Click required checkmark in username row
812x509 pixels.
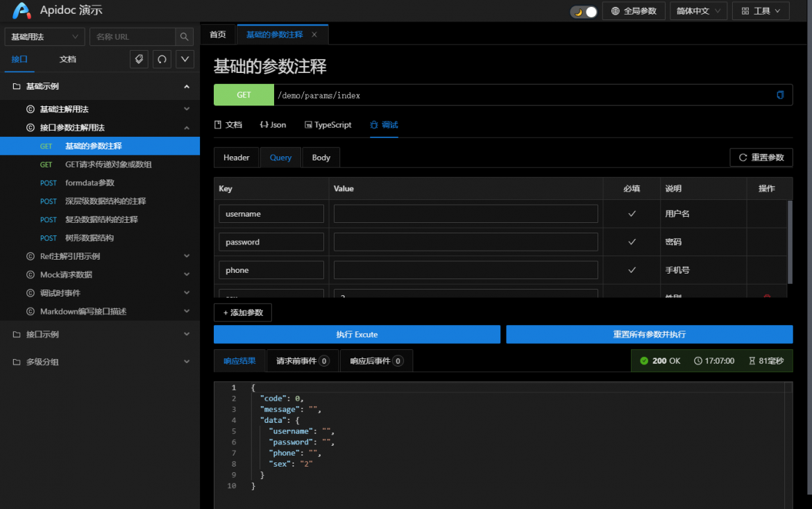(x=632, y=214)
